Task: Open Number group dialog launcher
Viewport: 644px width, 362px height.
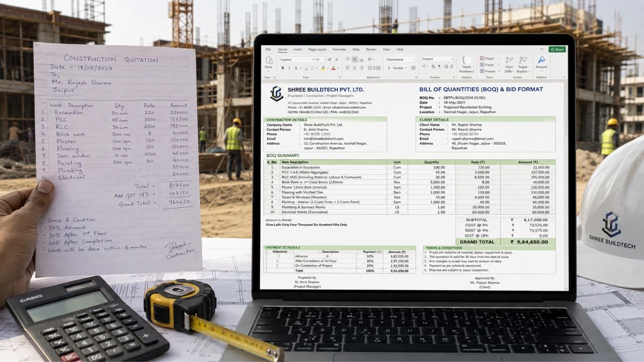Action: (454, 77)
